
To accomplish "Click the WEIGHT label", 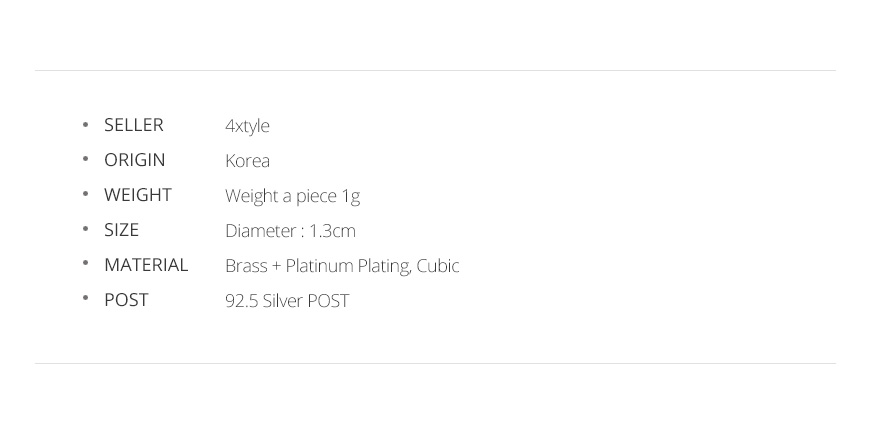I will click(x=138, y=195).
